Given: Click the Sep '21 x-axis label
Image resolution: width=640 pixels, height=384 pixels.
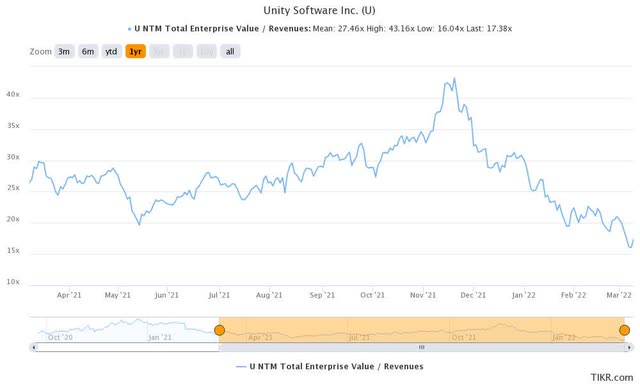Looking at the screenshot, I should (322, 295).
